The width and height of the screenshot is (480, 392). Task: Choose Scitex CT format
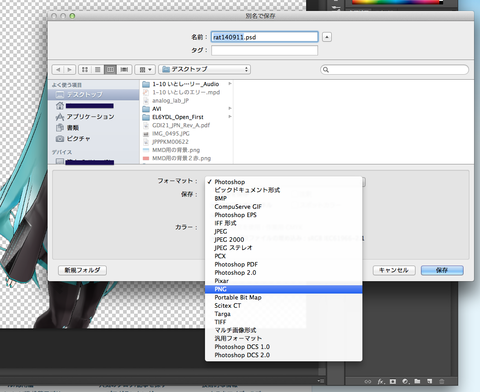(x=284, y=306)
